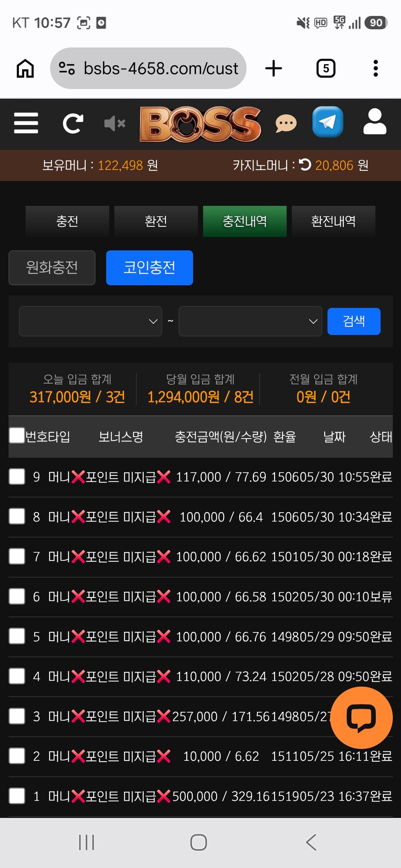The width and height of the screenshot is (401, 868).
Task: Check the box for row 3
Action: [17, 716]
